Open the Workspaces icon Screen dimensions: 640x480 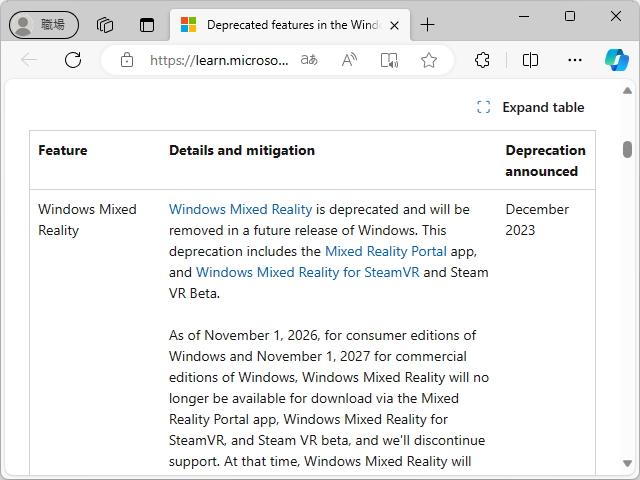coord(105,25)
